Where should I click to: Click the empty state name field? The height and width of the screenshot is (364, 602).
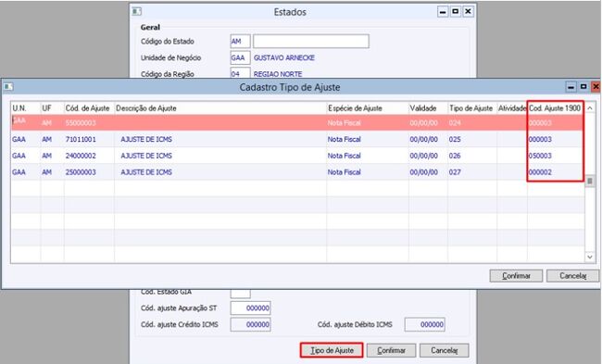tap(311, 41)
